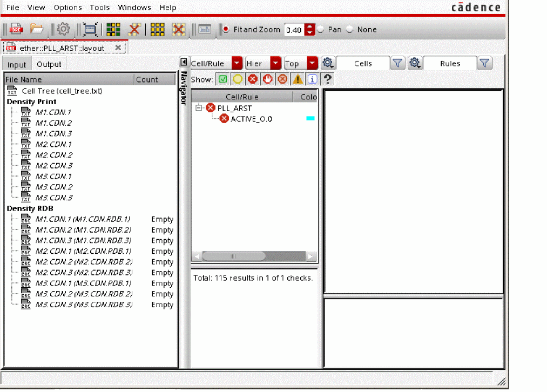547x392 pixels.
Task: Click the Cells filter button
Action: click(363, 64)
